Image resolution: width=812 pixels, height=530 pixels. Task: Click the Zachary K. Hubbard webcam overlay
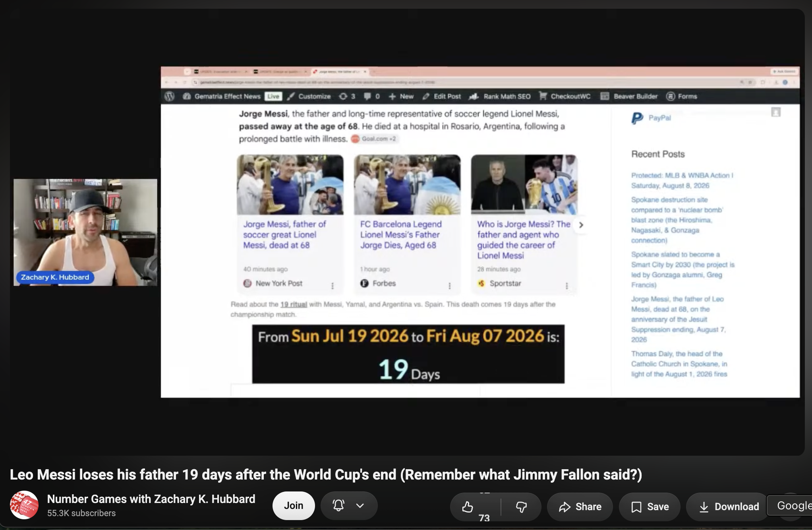85,232
